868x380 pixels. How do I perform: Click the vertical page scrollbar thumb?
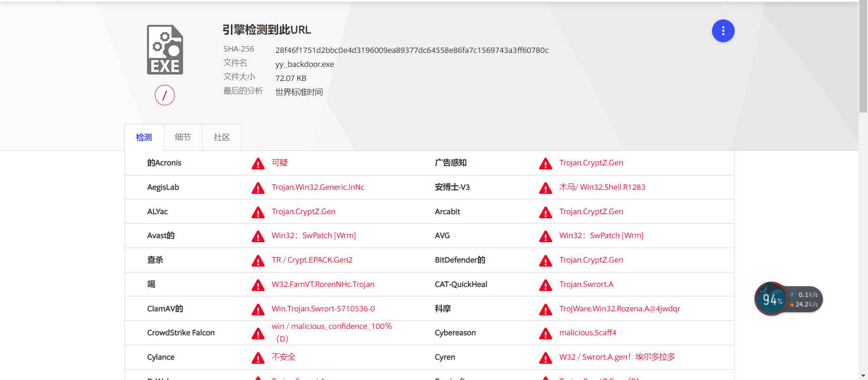coord(863,56)
